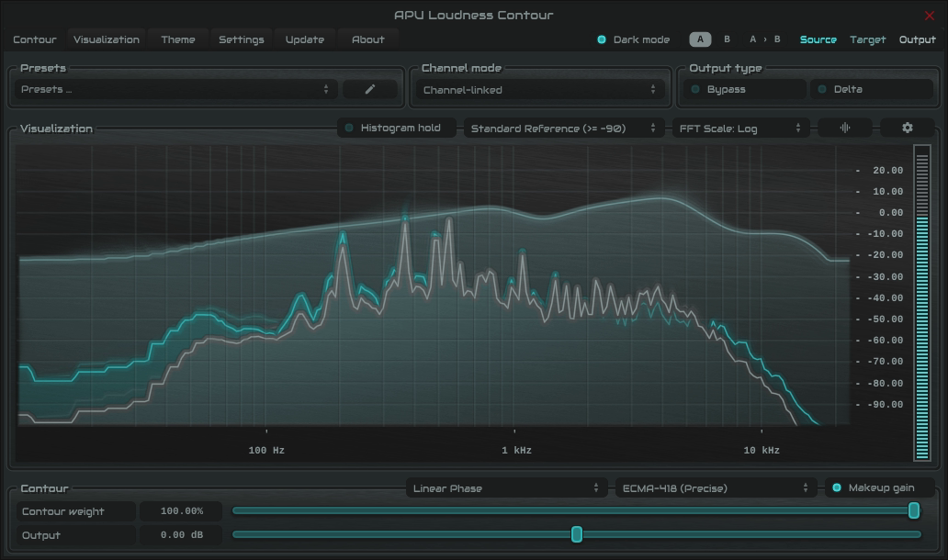
Task: Click the 1 kHz axis label
Action: coord(516,450)
